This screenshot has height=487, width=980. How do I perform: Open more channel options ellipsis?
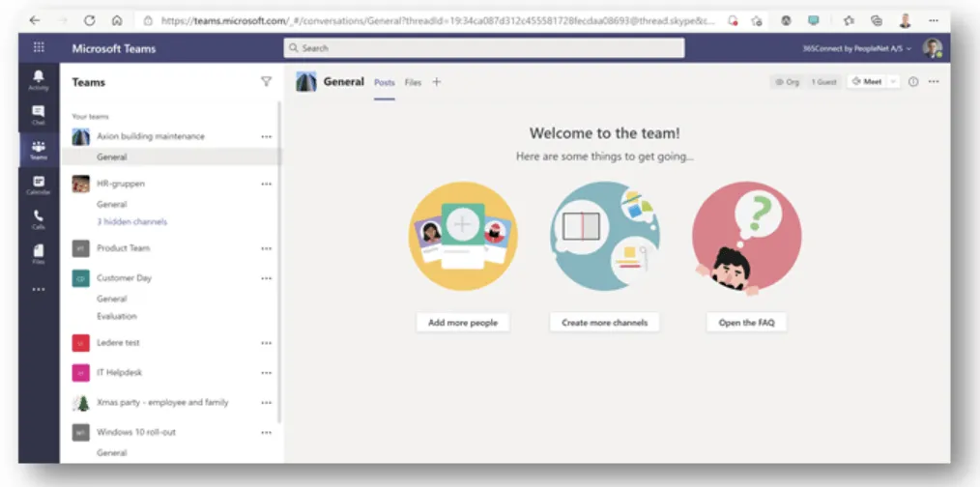click(x=933, y=82)
